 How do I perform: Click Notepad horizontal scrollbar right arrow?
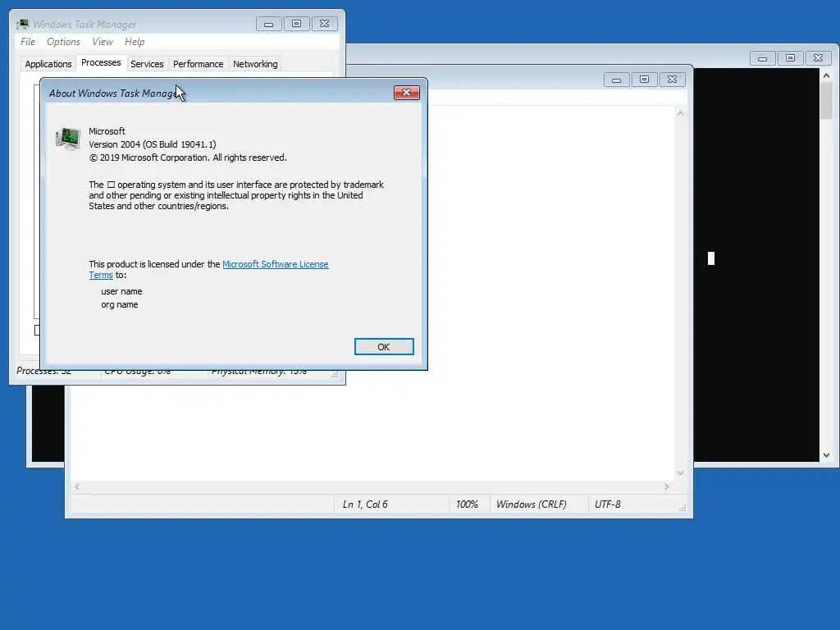666,486
